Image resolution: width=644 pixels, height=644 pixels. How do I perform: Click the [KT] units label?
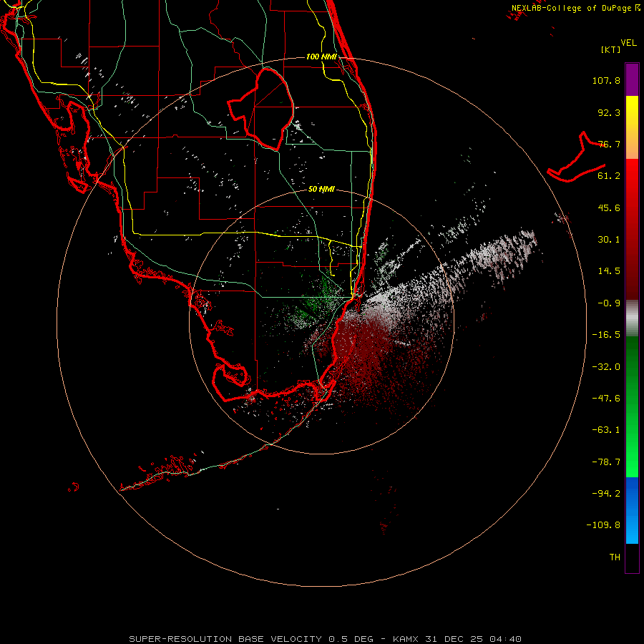pyautogui.click(x=610, y=49)
